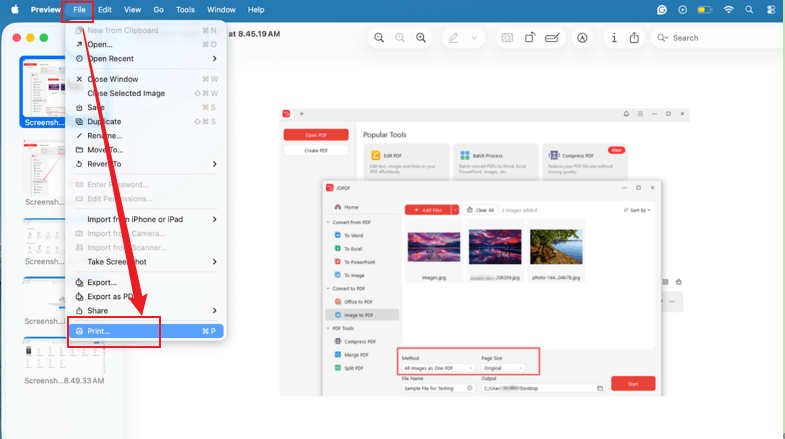Click the zoom to actual size magnifier icon
Image resolution: width=785 pixels, height=439 pixels.
(x=400, y=38)
